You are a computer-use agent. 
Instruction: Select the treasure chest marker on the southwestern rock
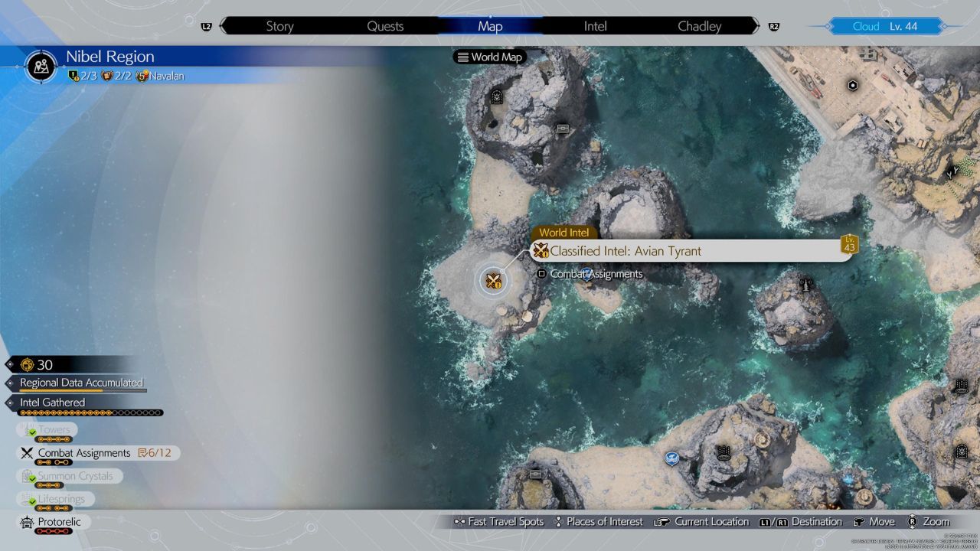point(535,474)
